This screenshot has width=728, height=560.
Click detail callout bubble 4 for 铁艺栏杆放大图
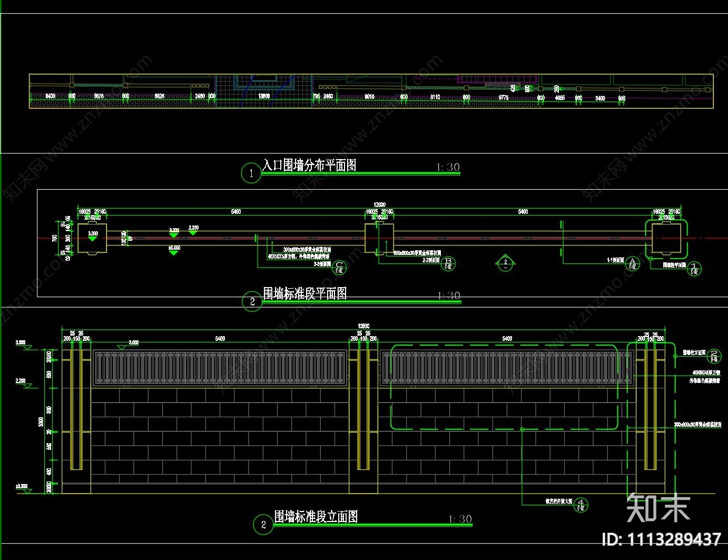[x=581, y=504]
